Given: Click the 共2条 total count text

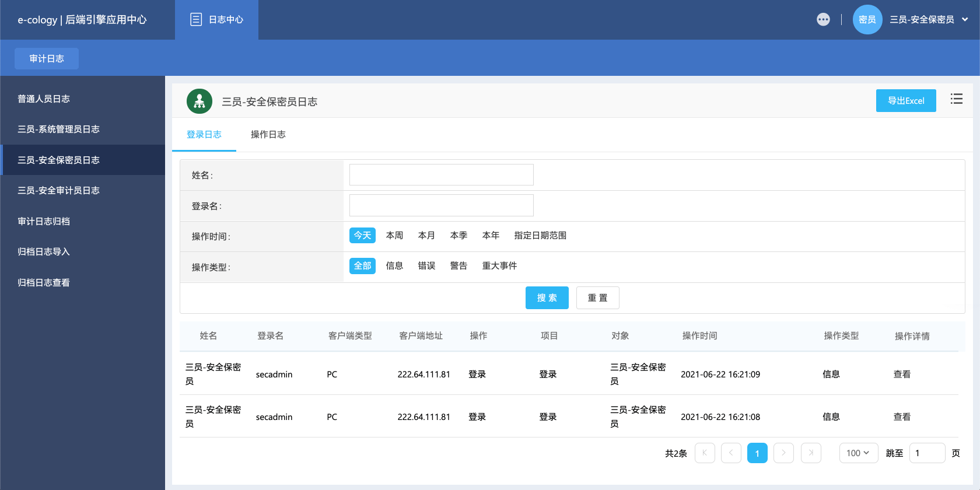Looking at the screenshot, I should click(676, 453).
